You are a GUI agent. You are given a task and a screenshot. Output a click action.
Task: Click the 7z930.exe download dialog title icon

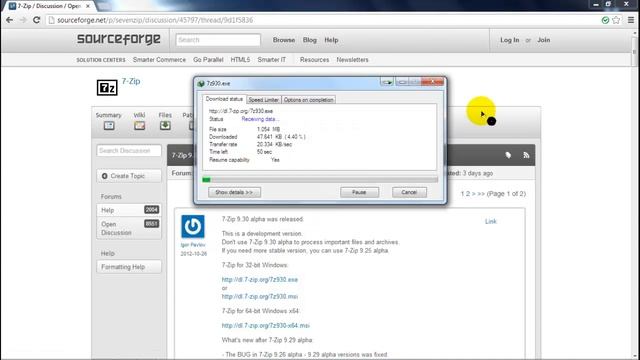tap(201, 83)
